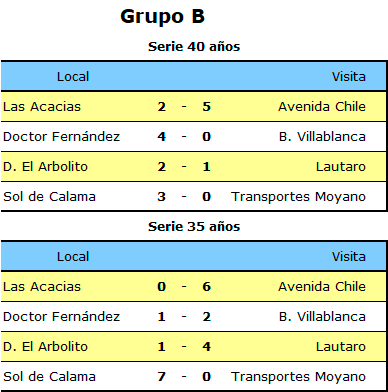Screen dimensions: 388x392
Task: Select Las Acacias in Serie 40 table
Action: pos(42,107)
